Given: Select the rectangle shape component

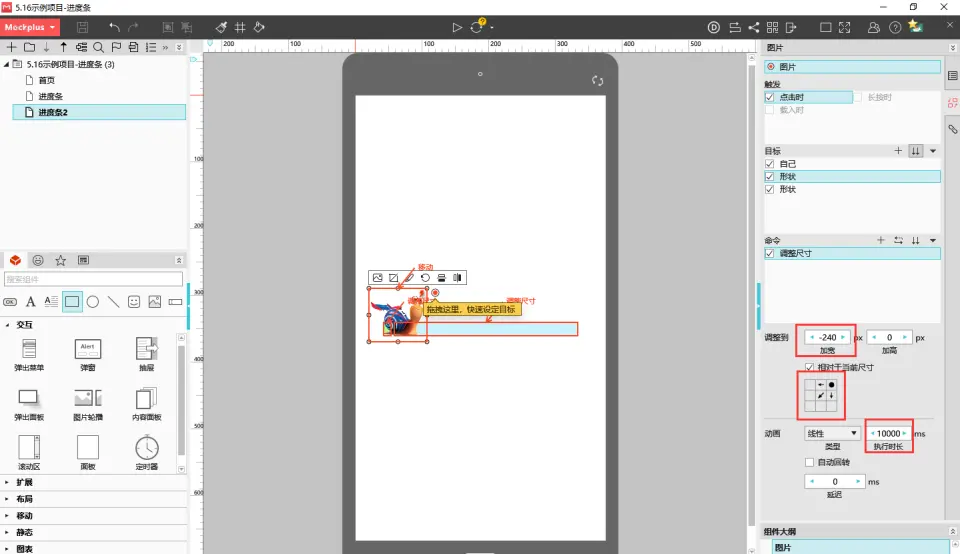Looking at the screenshot, I should 72,301.
